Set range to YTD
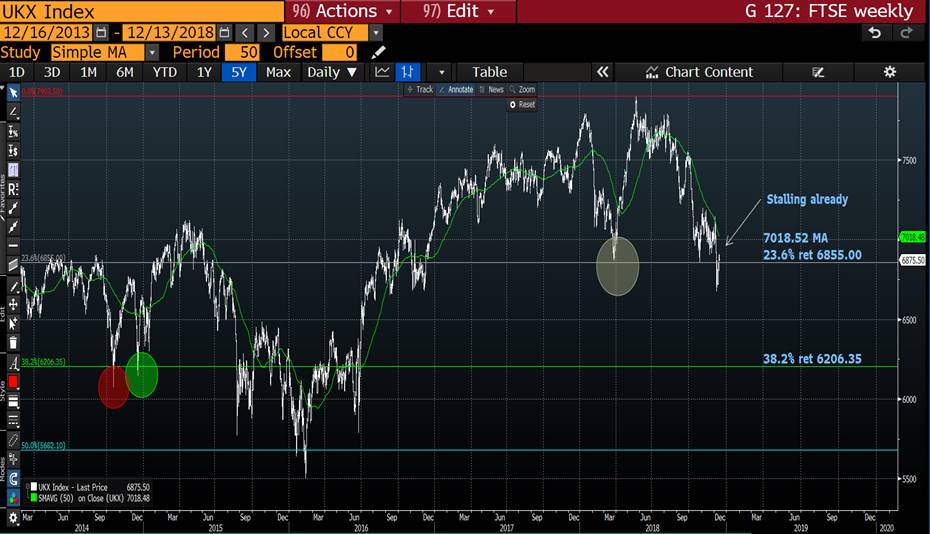 164,72
